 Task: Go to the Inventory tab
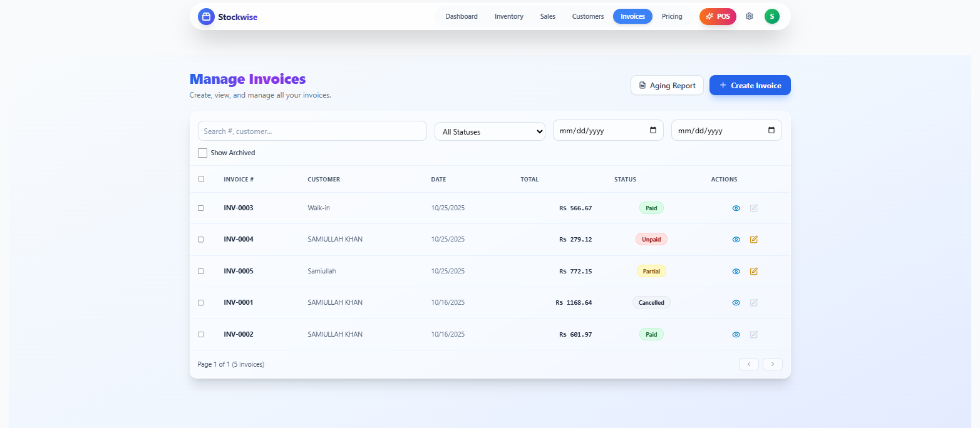coord(508,16)
